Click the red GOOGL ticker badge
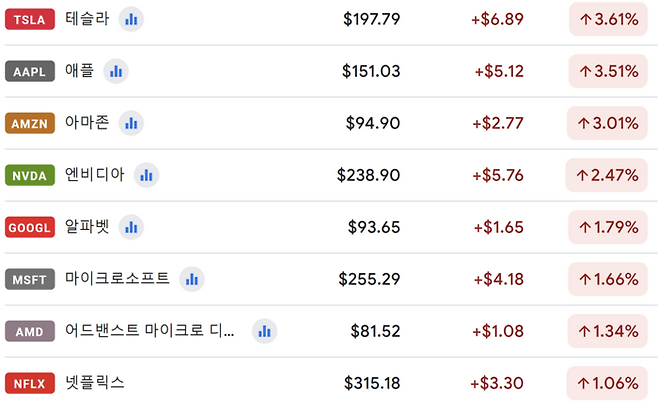This screenshot has width=658, height=410. [30, 227]
